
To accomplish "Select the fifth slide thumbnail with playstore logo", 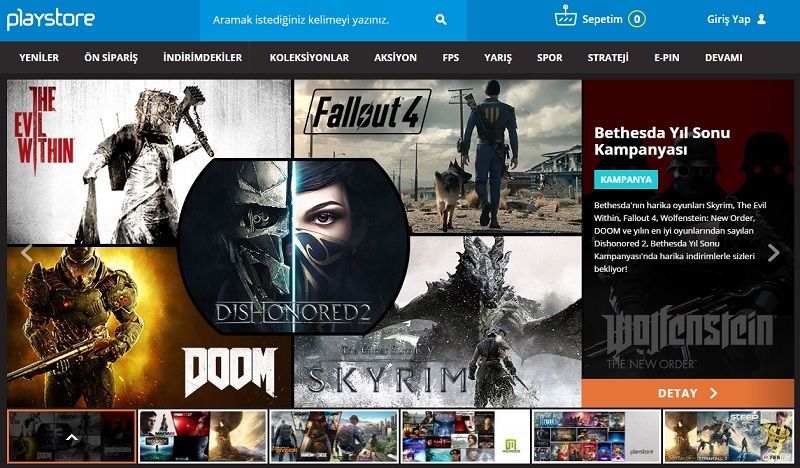I will [596, 436].
